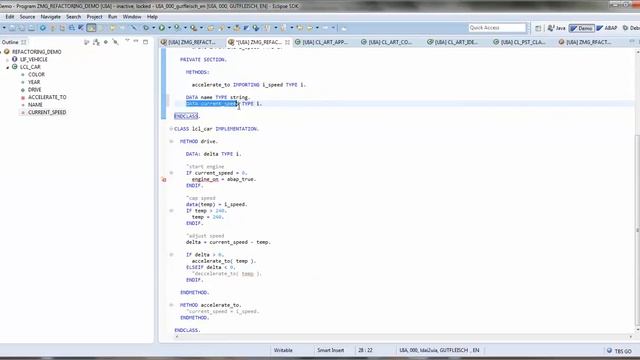The image size is (640, 360).
Task: Switch to the Demo perspective
Action: click(x=581, y=28)
